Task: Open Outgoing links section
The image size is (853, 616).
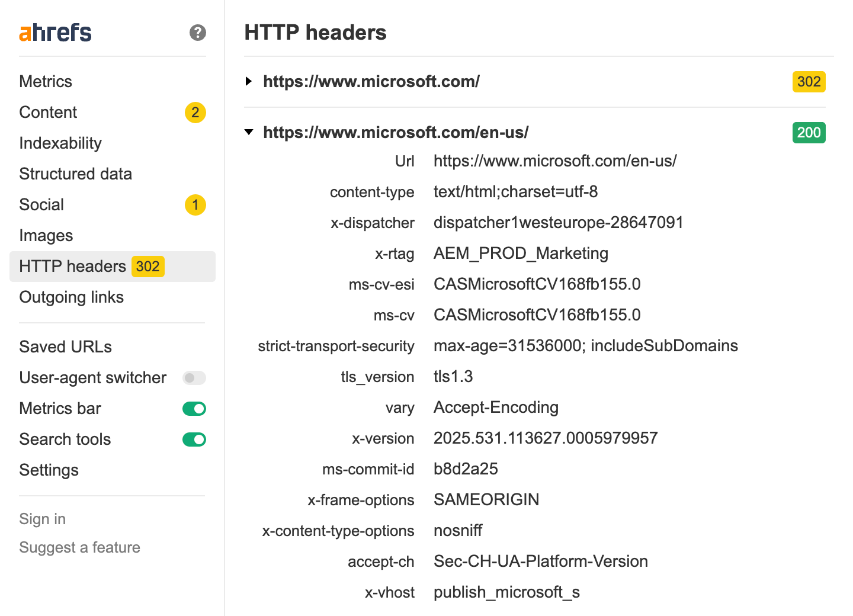Action: click(72, 297)
